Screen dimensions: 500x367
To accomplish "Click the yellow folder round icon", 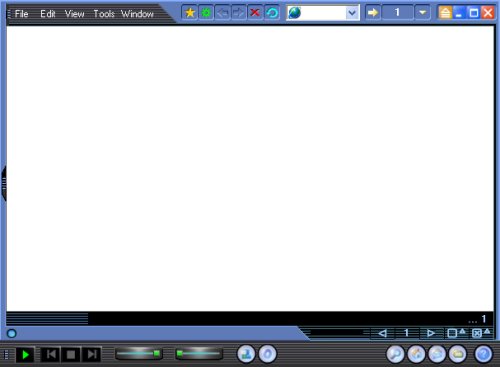I will point(458,354).
